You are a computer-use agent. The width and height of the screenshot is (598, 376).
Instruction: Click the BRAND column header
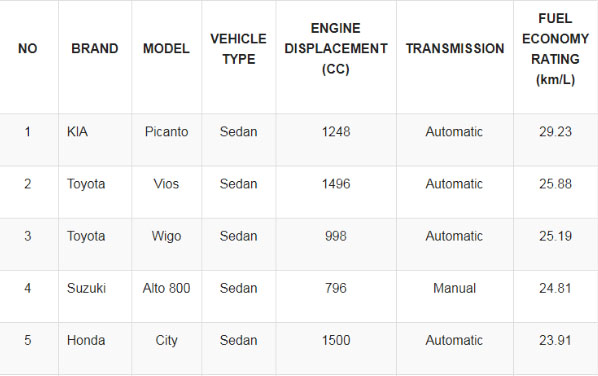coord(95,49)
